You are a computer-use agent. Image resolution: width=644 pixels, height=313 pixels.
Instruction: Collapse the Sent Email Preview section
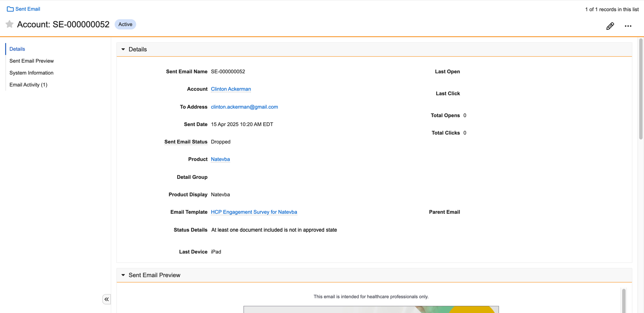click(x=124, y=275)
